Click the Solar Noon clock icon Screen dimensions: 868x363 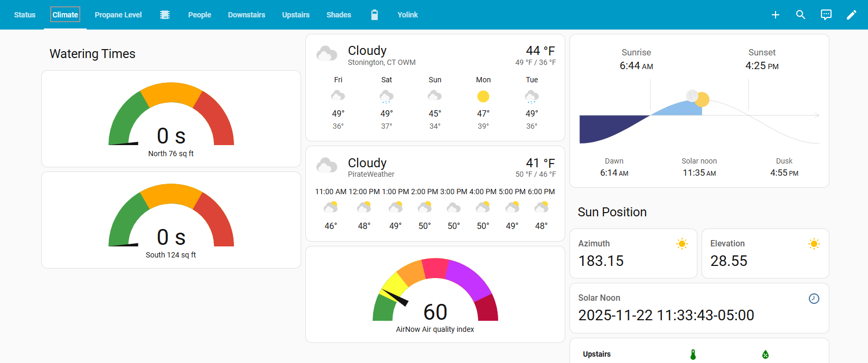click(x=814, y=299)
